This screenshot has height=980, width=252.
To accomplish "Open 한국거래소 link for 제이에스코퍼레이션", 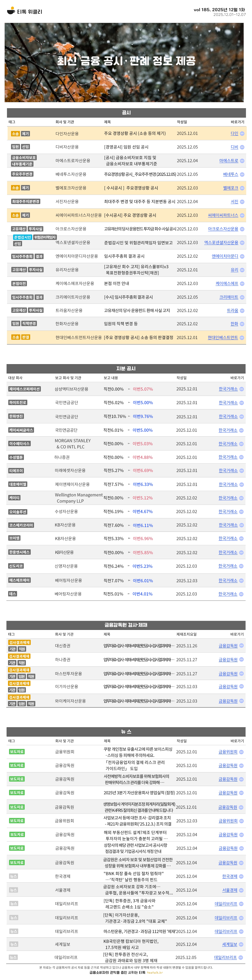I will (228, 389).
